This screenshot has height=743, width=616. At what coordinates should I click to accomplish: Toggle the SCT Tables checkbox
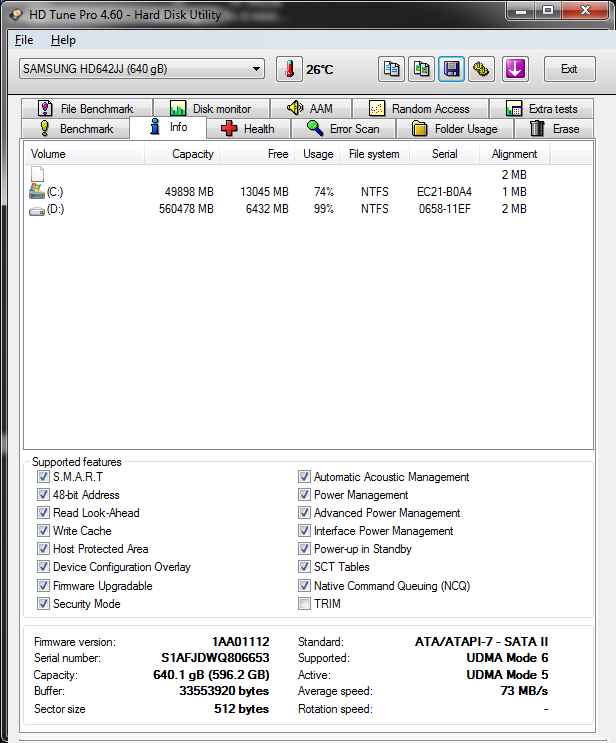pyautogui.click(x=304, y=567)
